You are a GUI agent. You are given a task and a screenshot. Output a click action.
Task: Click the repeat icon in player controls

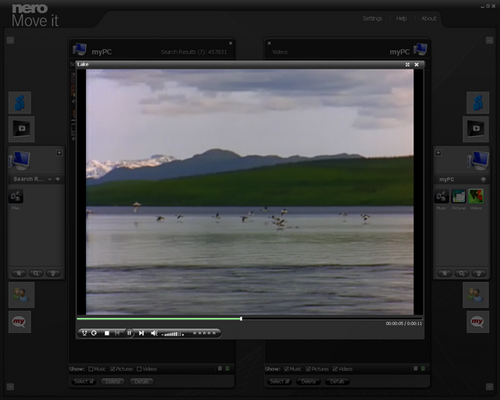click(x=94, y=333)
